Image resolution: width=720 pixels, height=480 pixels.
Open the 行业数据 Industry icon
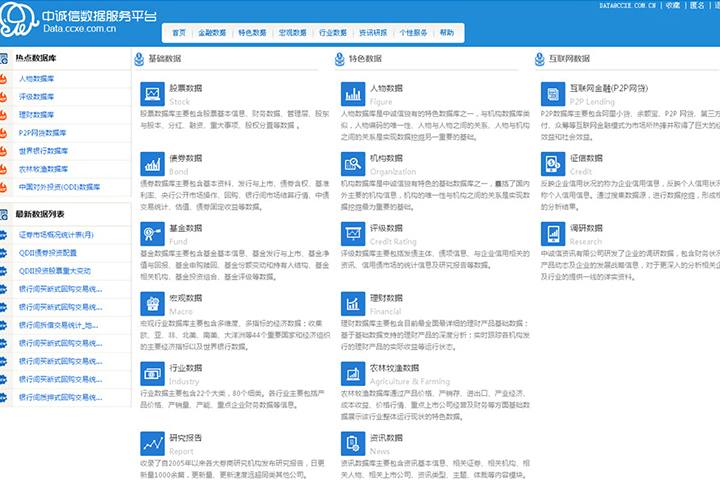pyautogui.click(x=152, y=373)
